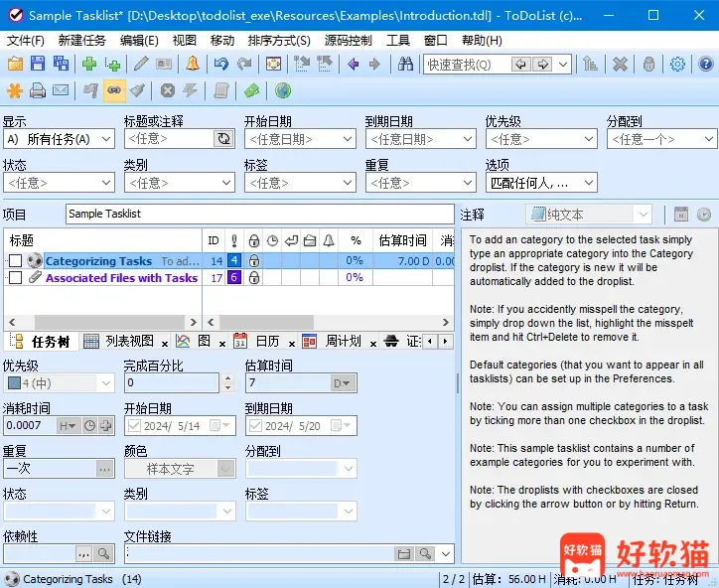Click priority color square 6 in Associated Files row
This screenshot has height=588, width=719.
pos(234,277)
